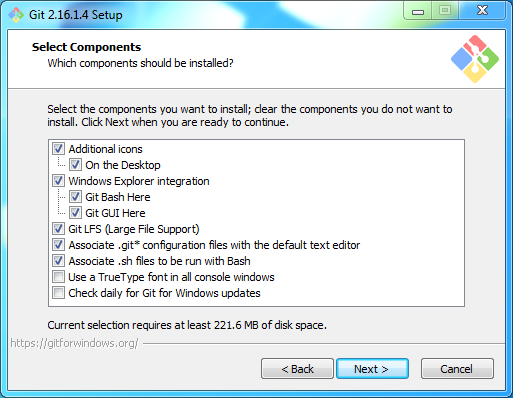Uncheck Git GUI Here option

[x=75, y=213]
